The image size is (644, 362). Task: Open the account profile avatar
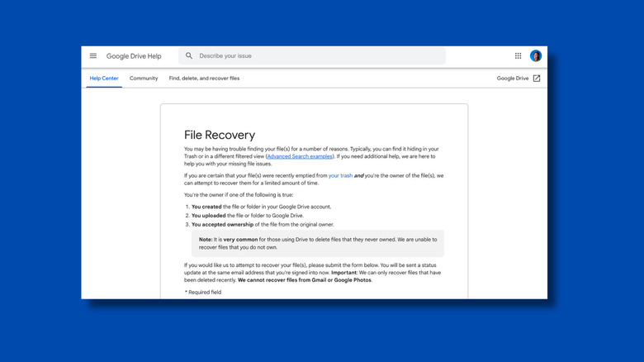pyautogui.click(x=536, y=56)
